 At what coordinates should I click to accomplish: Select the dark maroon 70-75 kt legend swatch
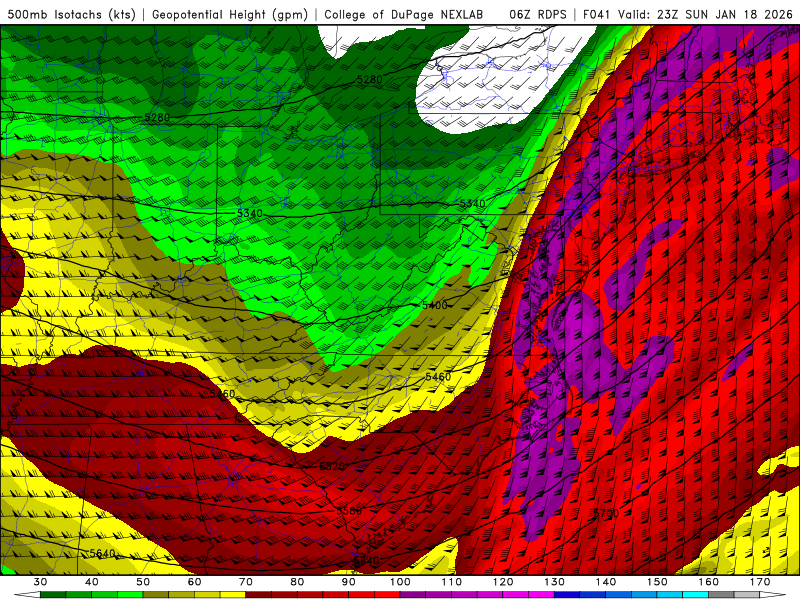click(259, 595)
